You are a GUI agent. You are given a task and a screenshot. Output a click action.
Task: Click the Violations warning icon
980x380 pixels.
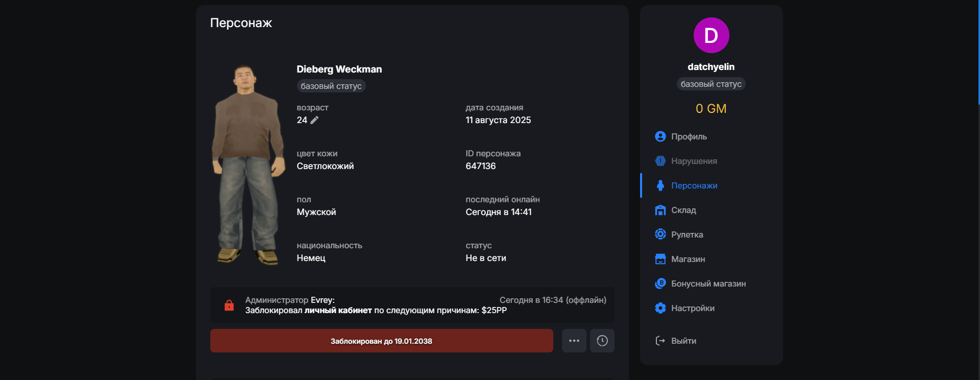pyautogui.click(x=660, y=161)
